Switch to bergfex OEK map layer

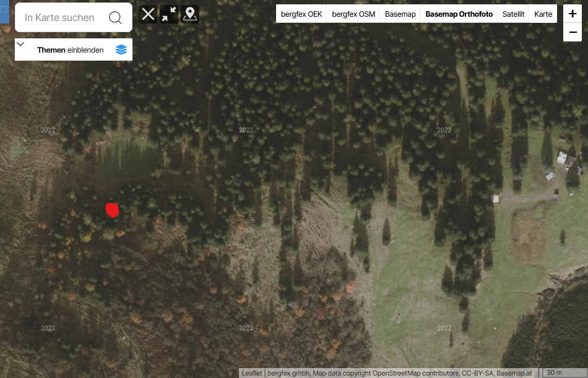point(301,14)
